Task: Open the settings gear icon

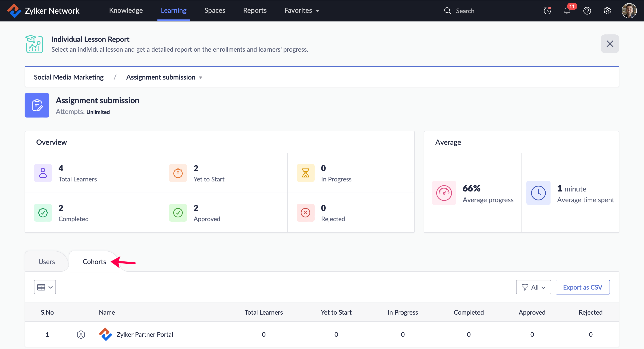Action: tap(607, 11)
